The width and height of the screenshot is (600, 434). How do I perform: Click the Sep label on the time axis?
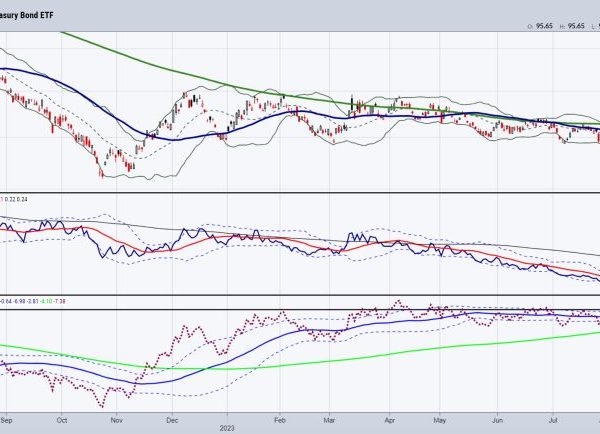click(x=7, y=420)
